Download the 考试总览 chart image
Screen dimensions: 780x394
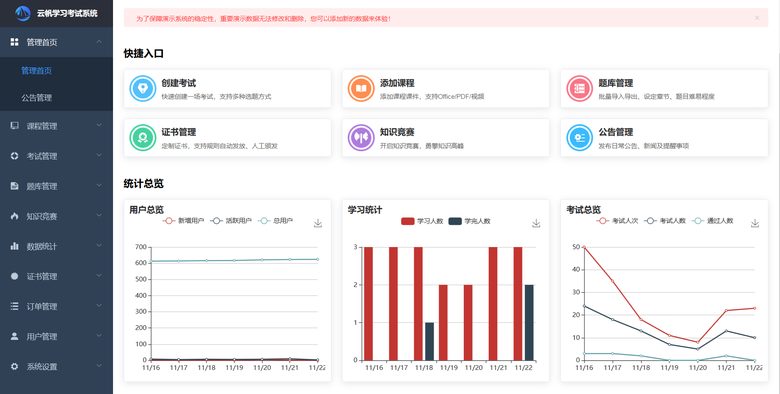pyautogui.click(x=755, y=223)
